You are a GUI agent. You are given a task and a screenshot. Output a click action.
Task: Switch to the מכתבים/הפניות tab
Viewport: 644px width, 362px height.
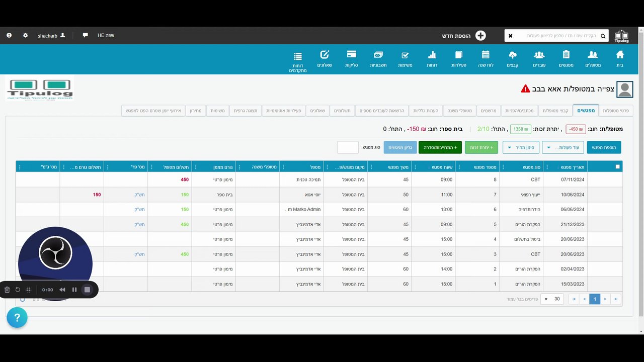tap(519, 111)
